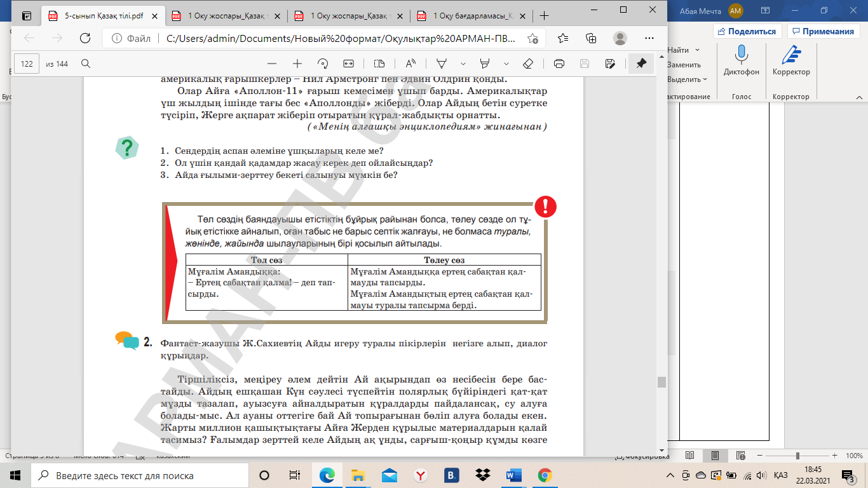Go back in Edge browser
The width and height of the screenshot is (868, 488).
(x=29, y=38)
